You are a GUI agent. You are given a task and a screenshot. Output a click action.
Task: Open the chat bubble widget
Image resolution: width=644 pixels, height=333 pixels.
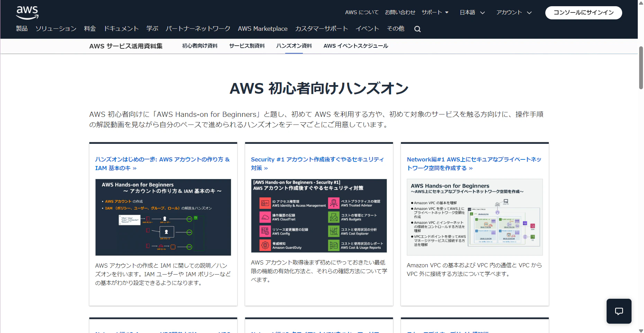pyautogui.click(x=619, y=311)
